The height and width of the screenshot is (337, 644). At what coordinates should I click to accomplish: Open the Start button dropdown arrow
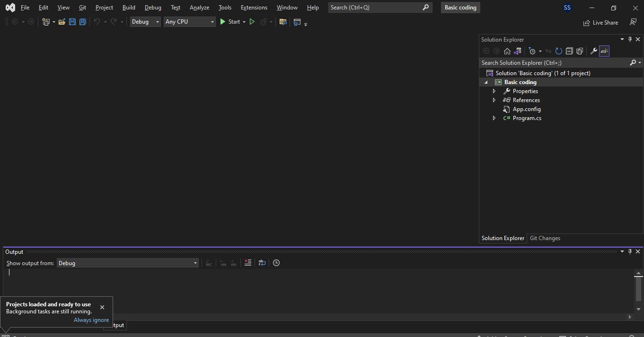coord(244,22)
